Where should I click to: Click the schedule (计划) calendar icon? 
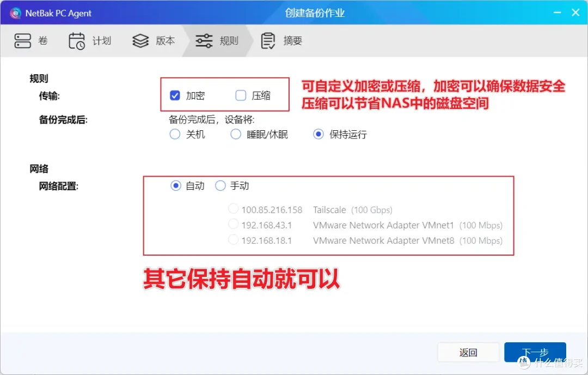77,41
